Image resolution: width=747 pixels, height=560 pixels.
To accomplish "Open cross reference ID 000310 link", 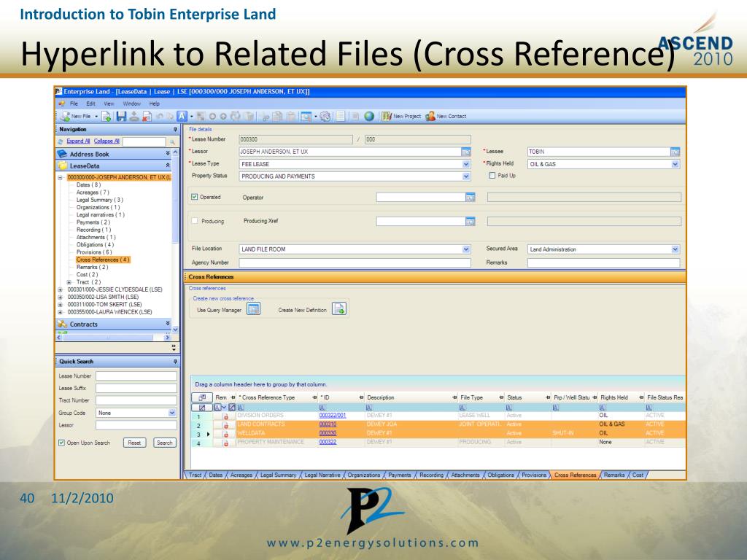I will pos(328,424).
